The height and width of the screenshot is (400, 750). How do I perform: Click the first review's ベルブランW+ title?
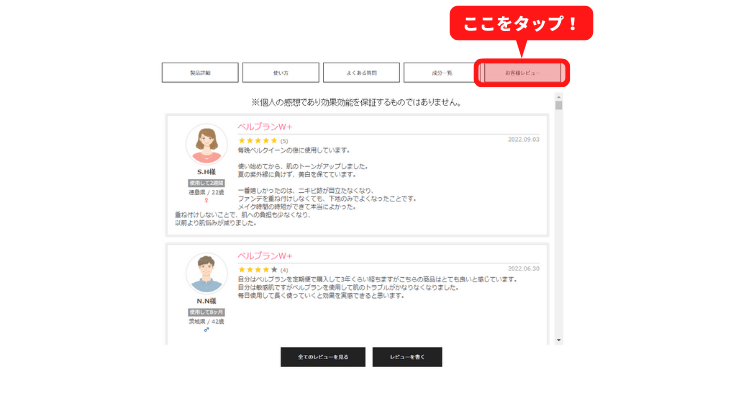(265, 128)
